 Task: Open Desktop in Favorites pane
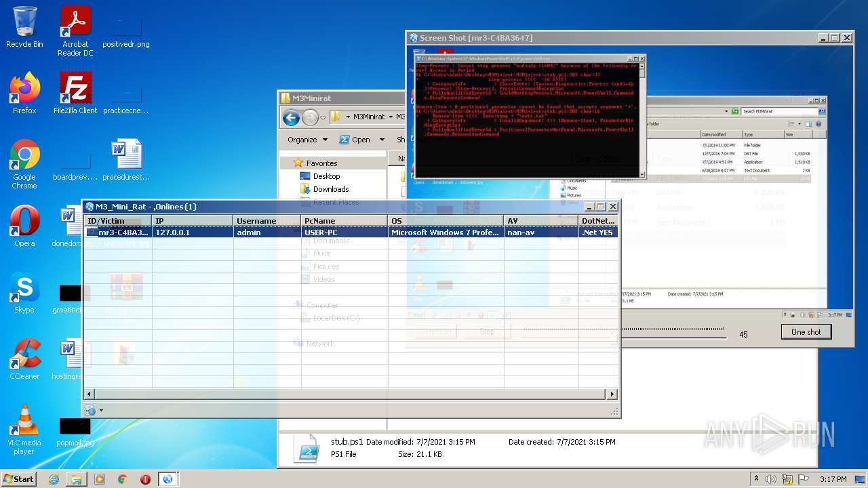[x=326, y=176]
